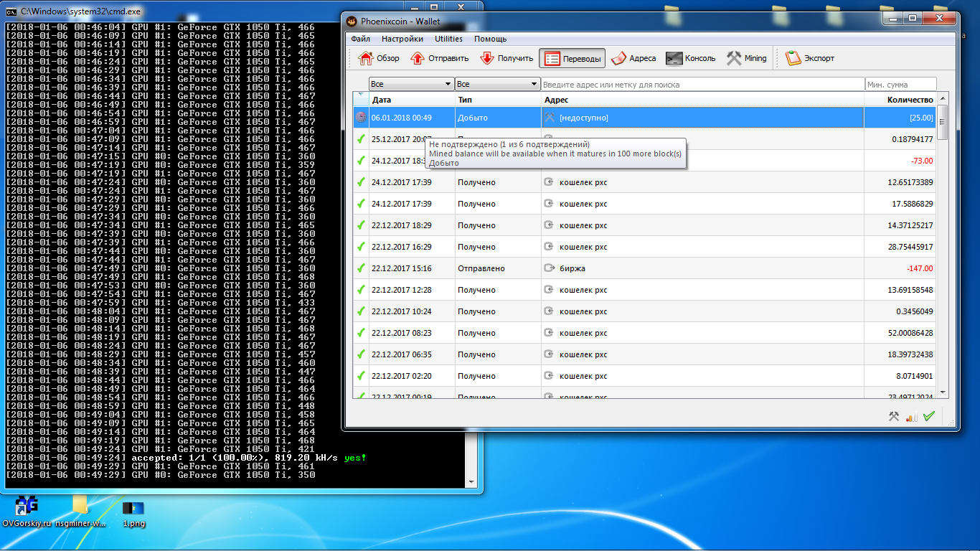Click the Phoenixcoin icon in the wallet title bar
Image resolution: width=980 pixels, height=551 pixels.
[353, 21]
